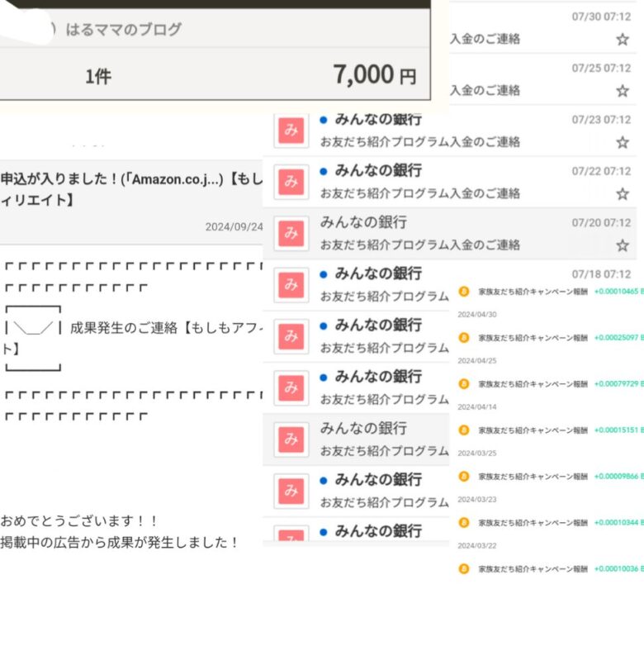Tap the Bitcoin icon of the +0.00079729 reward
644x651 pixels.
pos(464,384)
